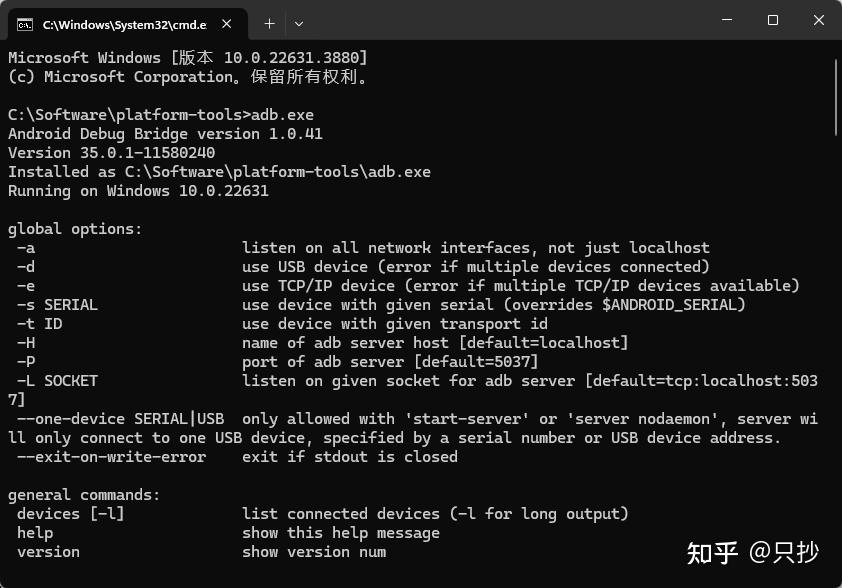The image size is (842, 588).
Task: Expand the new tab profile dropdown
Action: [299, 23]
